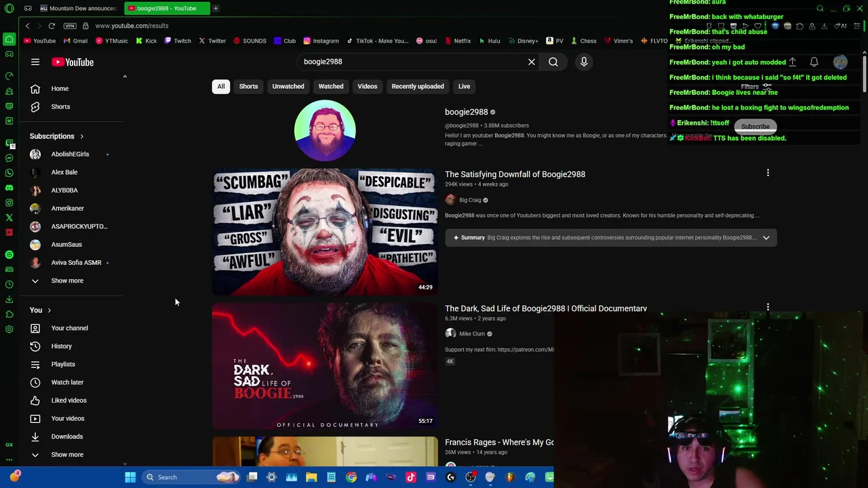Open browser settings gear in the sidebar

[x=9, y=329]
